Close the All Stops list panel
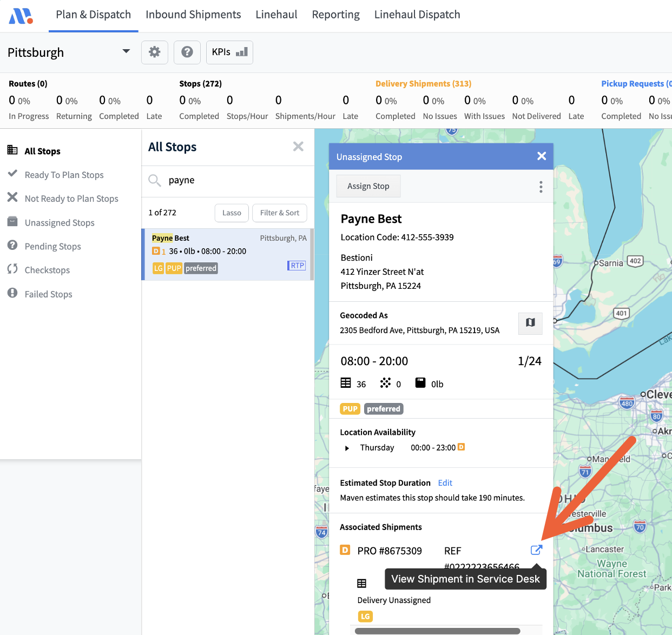The height and width of the screenshot is (635, 672). click(x=298, y=147)
